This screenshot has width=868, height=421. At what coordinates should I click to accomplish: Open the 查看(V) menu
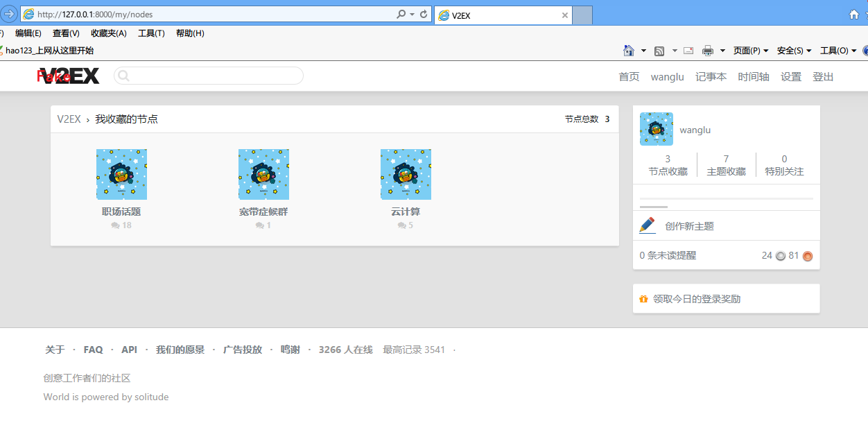click(x=66, y=33)
